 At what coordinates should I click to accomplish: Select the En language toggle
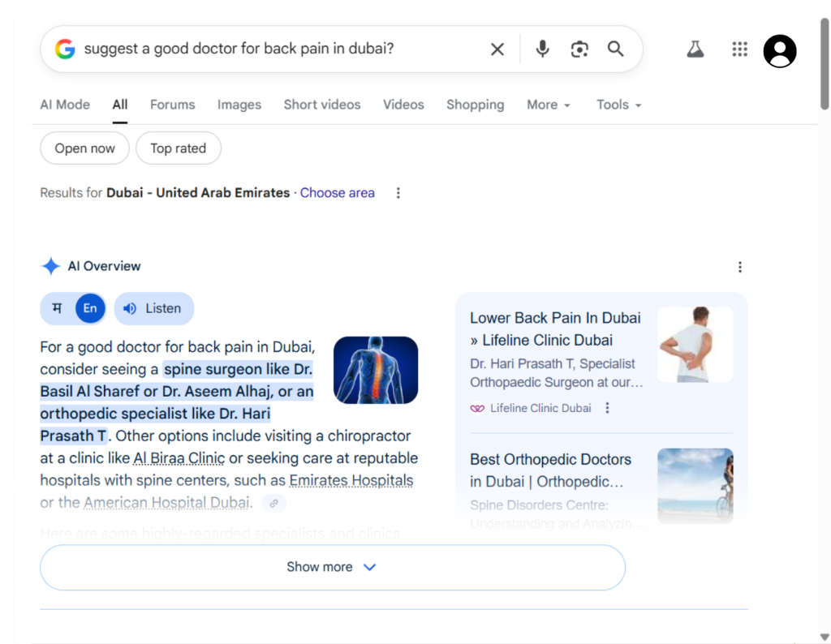[90, 308]
